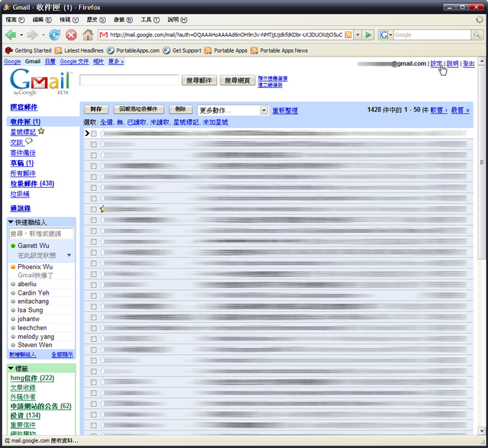This screenshot has width=488, height=448.
Task: Open the 檔案 menu
Action: click(15, 20)
